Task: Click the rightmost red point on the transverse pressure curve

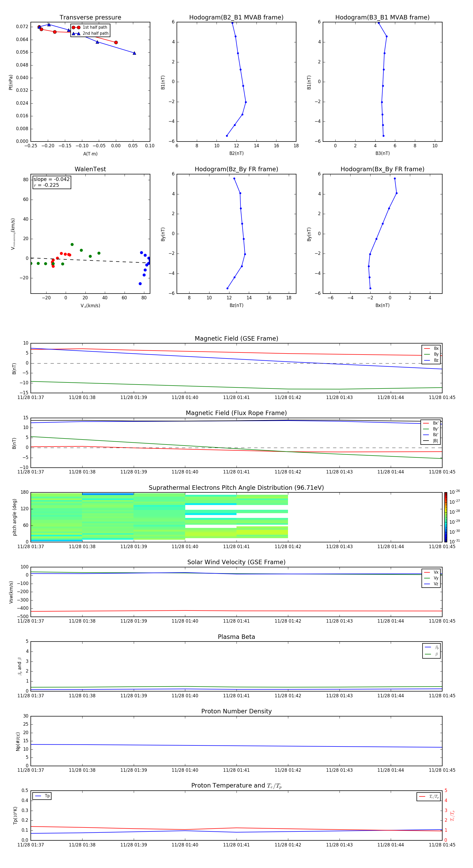Action: pos(116,42)
